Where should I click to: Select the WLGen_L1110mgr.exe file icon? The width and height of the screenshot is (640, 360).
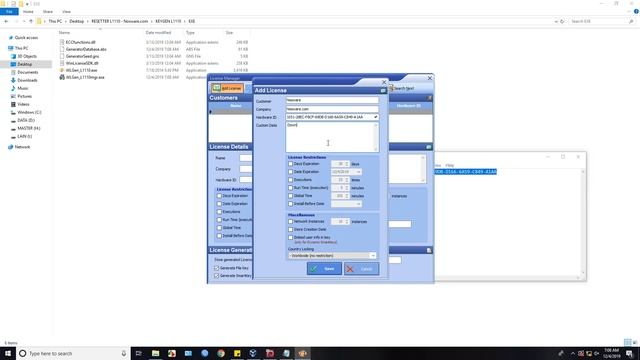tap(62, 77)
